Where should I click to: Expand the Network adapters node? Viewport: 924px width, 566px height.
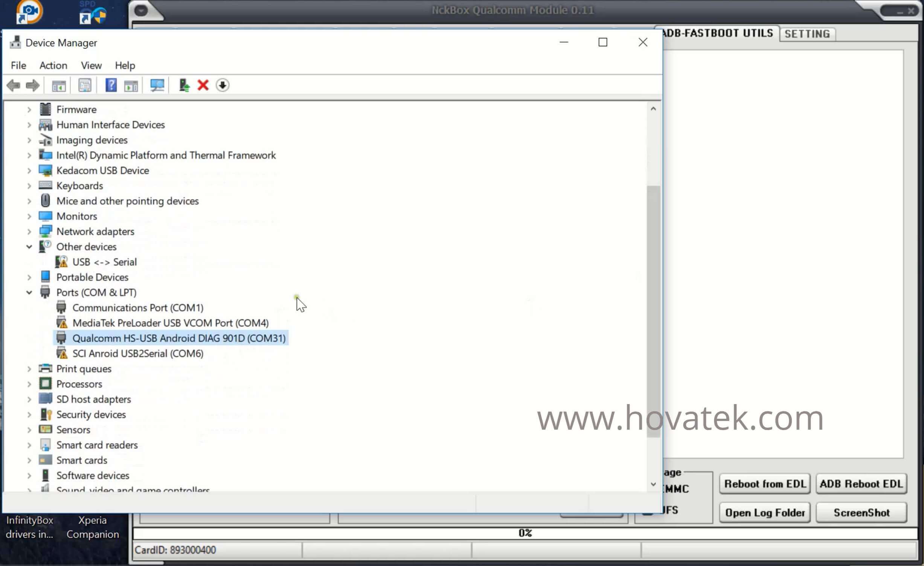click(29, 231)
